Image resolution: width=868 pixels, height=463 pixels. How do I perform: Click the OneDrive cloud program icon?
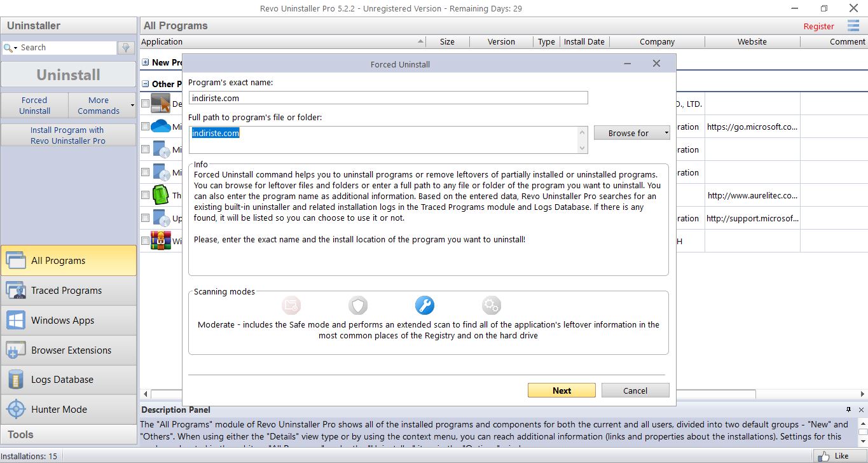[x=161, y=127]
